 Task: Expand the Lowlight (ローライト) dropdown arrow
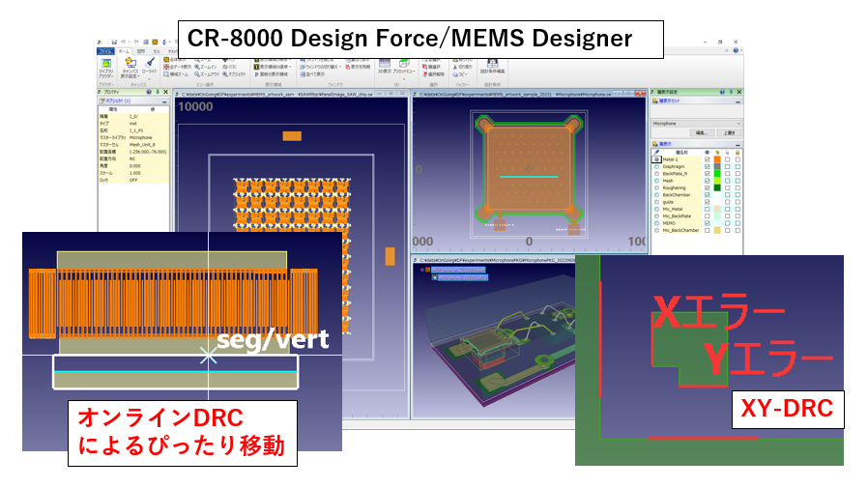coord(150,77)
